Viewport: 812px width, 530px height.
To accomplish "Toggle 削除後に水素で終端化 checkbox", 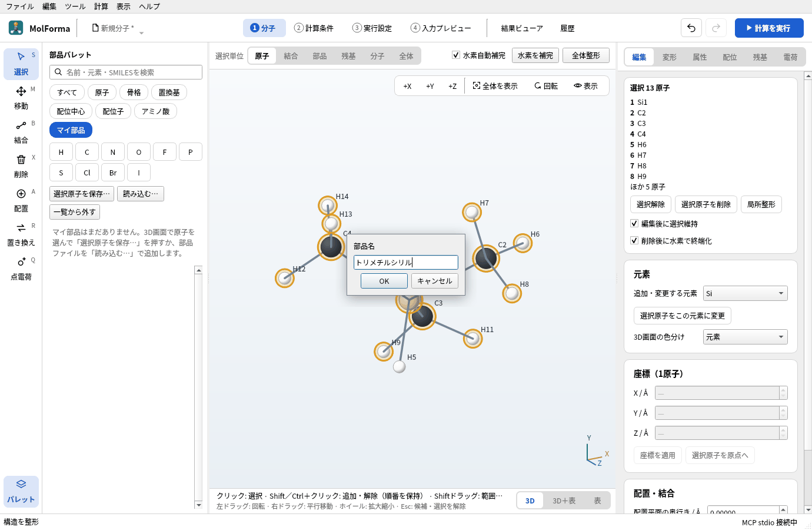I will click(x=634, y=240).
